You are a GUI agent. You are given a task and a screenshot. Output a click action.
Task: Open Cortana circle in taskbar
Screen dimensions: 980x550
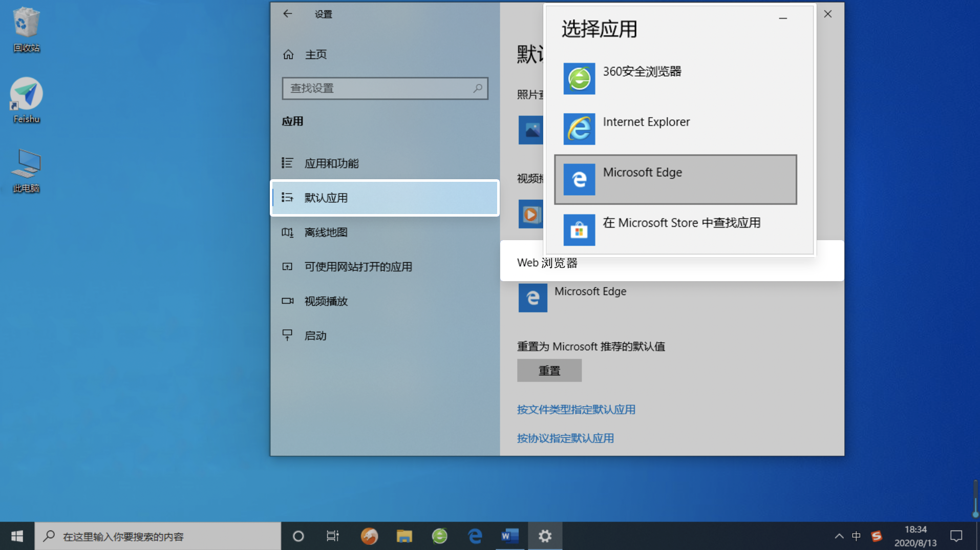pyautogui.click(x=298, y=536)
